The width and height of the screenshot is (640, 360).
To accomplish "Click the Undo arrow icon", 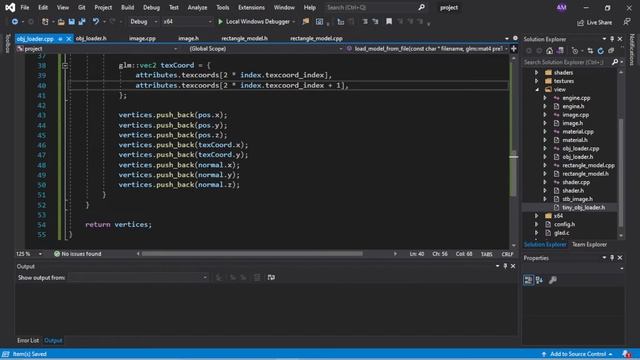I will (x=96, y=22).
